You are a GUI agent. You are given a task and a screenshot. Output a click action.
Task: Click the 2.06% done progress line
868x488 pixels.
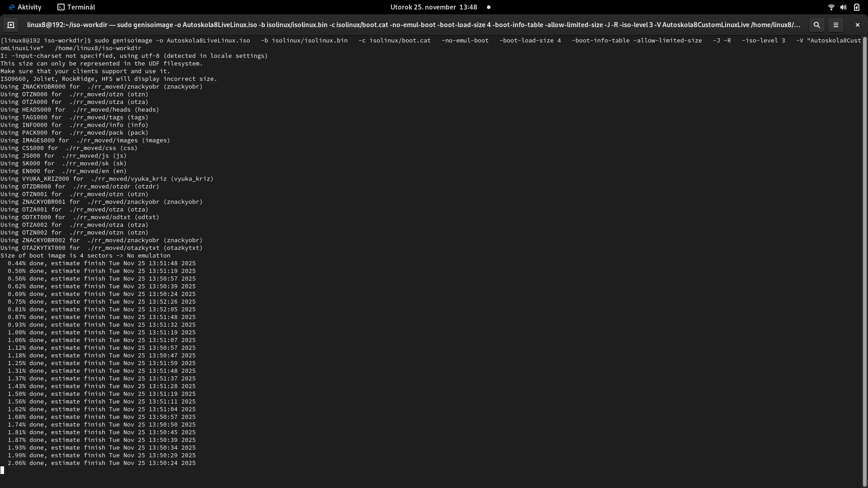(102, 463)
